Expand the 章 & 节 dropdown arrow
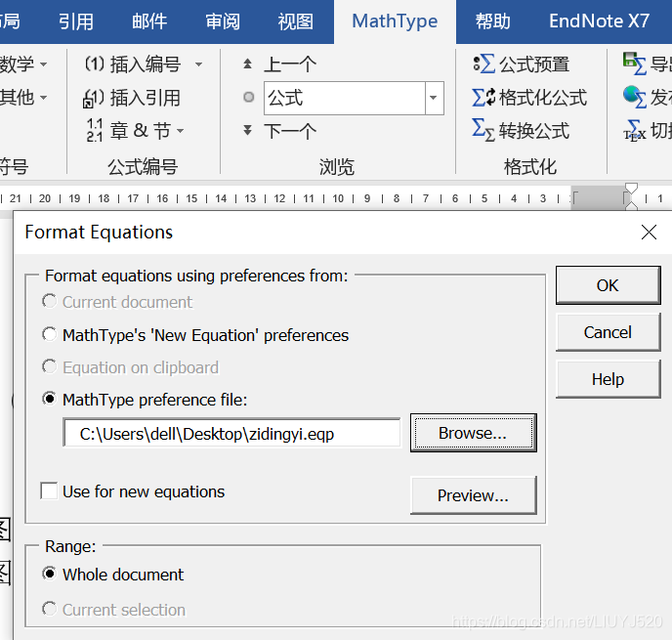 tap(180, 131)
